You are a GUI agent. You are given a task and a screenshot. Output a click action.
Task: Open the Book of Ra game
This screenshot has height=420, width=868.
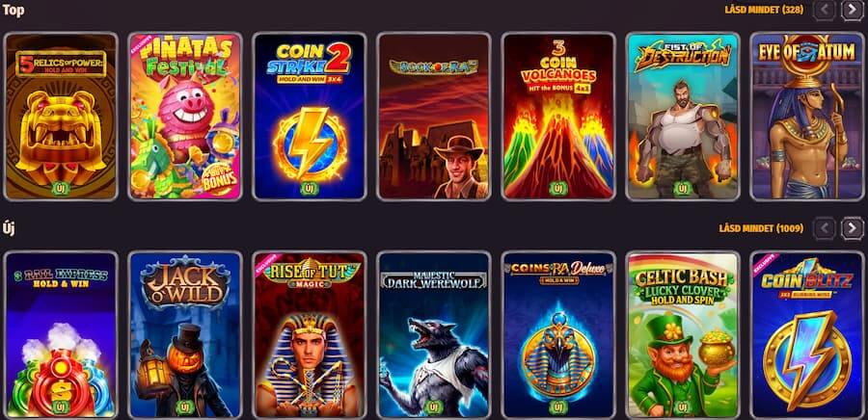(434, 116)
